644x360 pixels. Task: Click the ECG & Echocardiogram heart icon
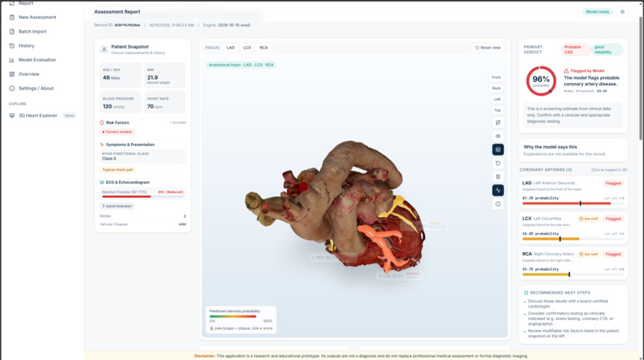[101, 182]
